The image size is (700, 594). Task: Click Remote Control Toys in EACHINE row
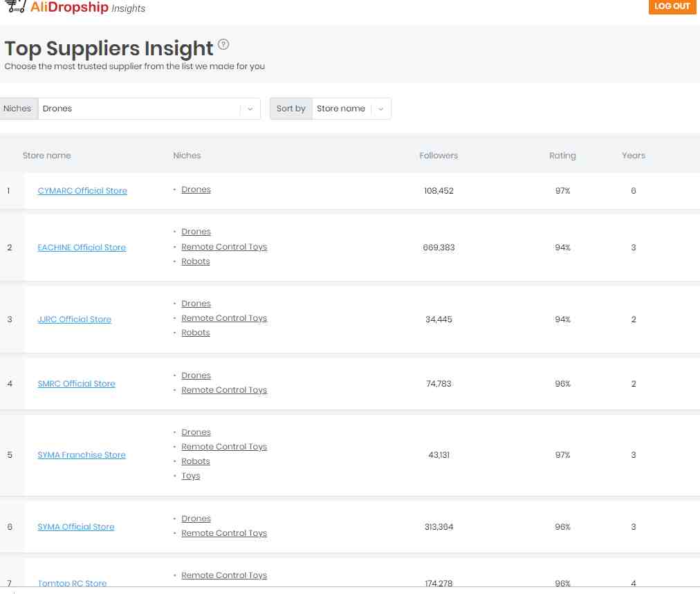[x=224, y=247]
